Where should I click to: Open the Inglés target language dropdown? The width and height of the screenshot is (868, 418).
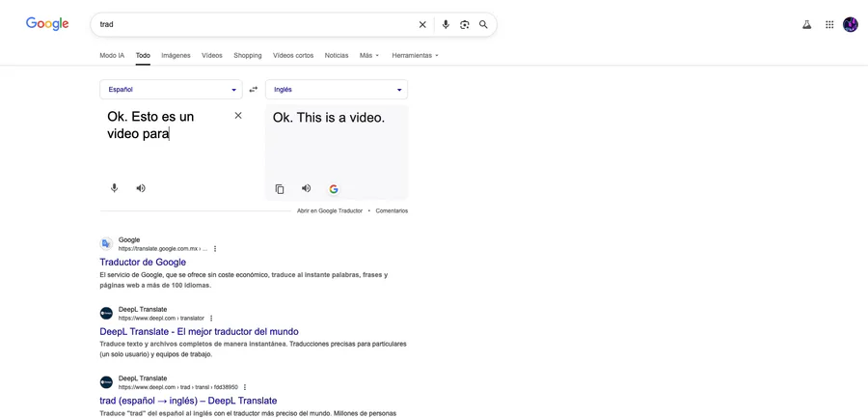tap(337, 89)
